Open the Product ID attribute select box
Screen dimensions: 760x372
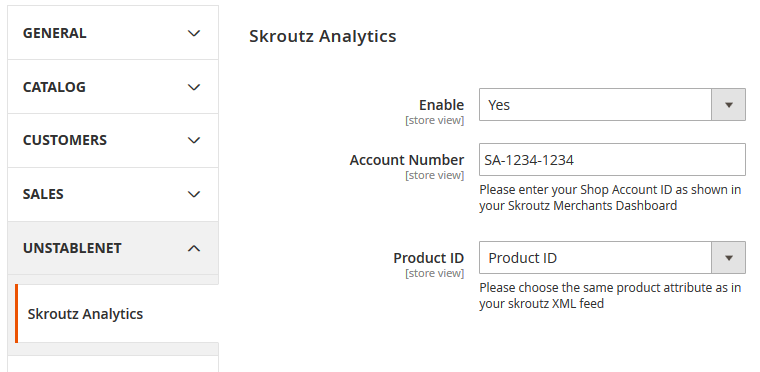coord(612,258)
